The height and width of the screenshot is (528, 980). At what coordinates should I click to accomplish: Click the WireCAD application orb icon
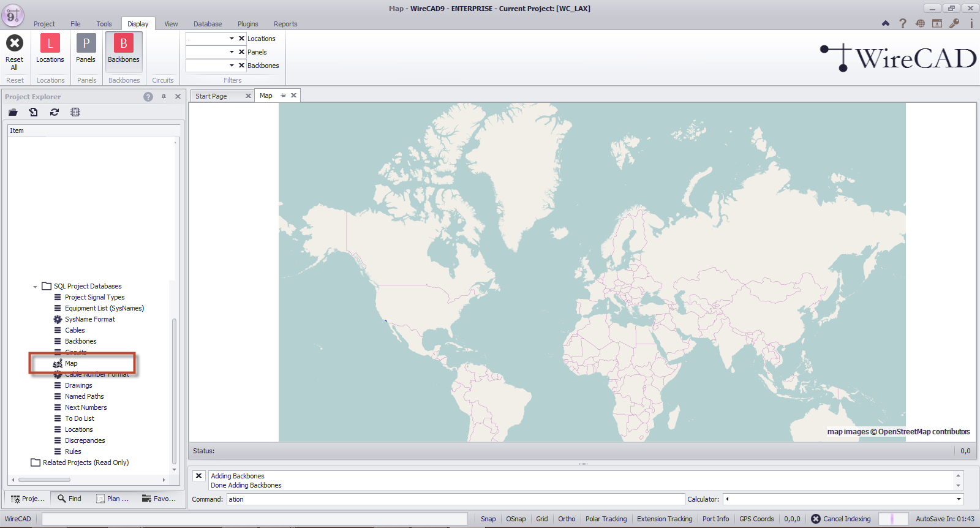click(12, 15)
